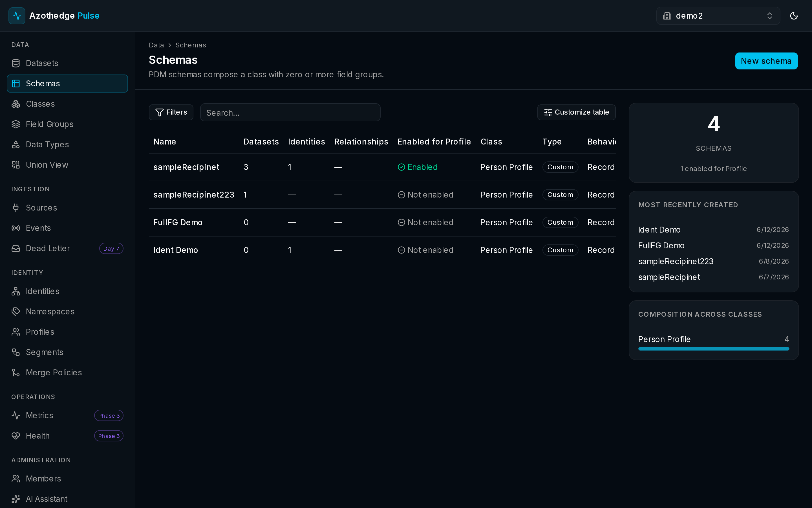This screenshot has width=812, height=508.
Task: Click the Events broadcast icon
Action: coord(16,228)
